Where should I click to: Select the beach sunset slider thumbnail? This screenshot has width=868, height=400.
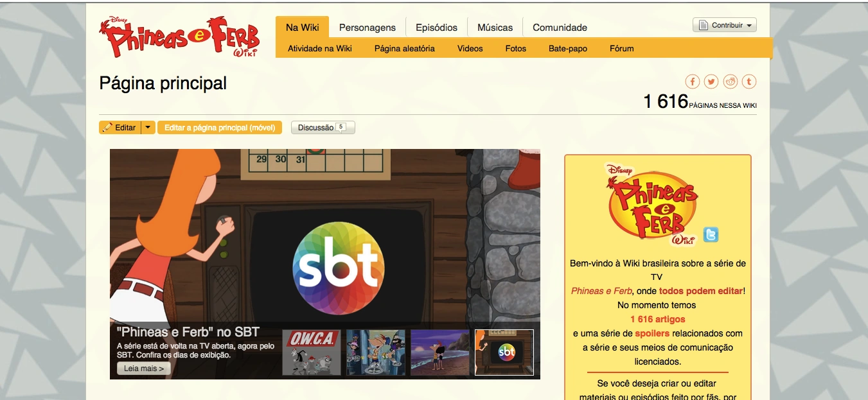(440, 352)
